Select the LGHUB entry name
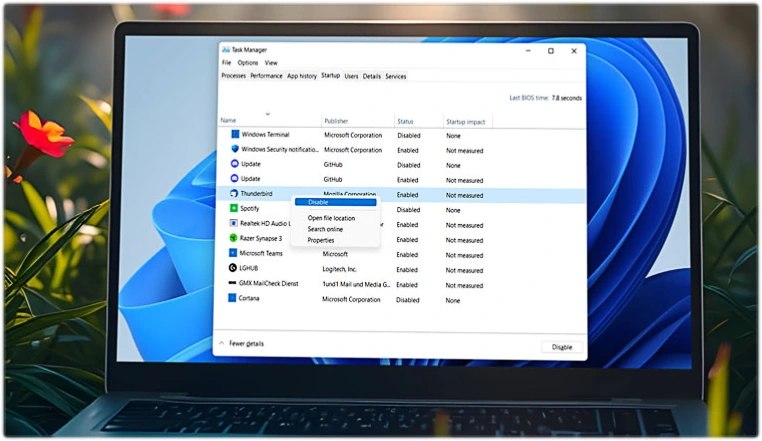762x441 pixels. [x=249, y=268]
